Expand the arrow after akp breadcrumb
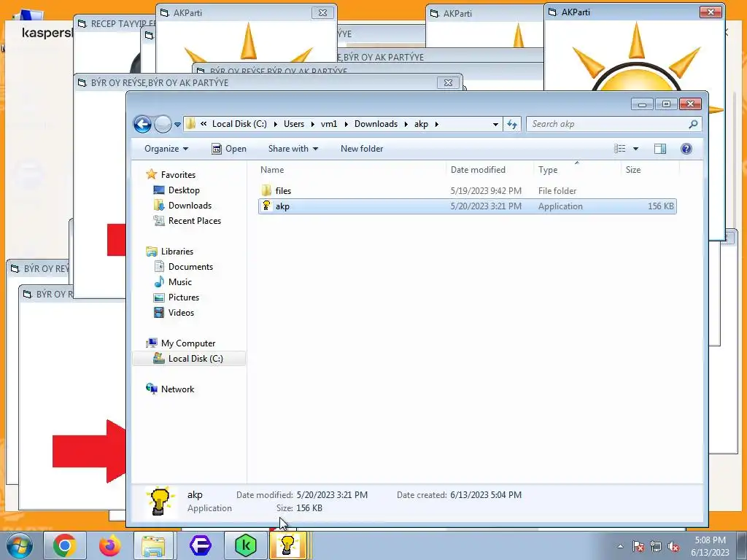 tap(436, 124)
